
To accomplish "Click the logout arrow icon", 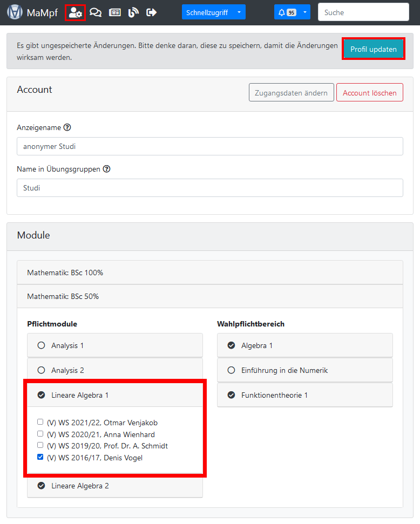I will pyautogui.click(x=152, y=12).
